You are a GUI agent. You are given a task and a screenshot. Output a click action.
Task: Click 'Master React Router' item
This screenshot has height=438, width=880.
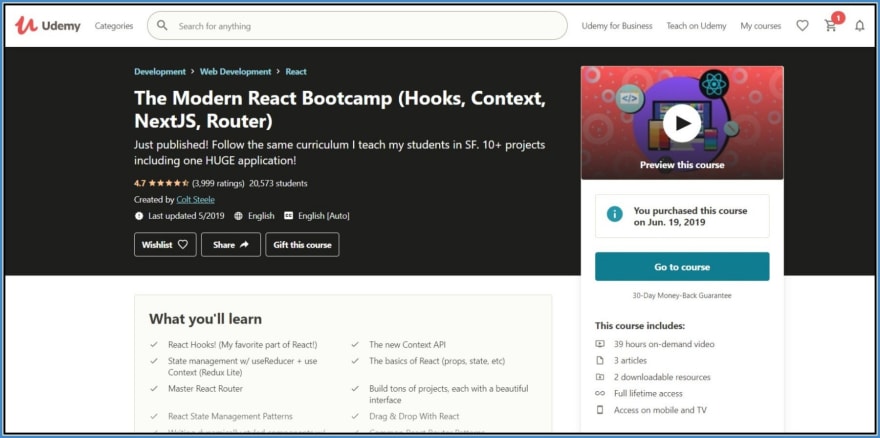[x=205, y=389]
